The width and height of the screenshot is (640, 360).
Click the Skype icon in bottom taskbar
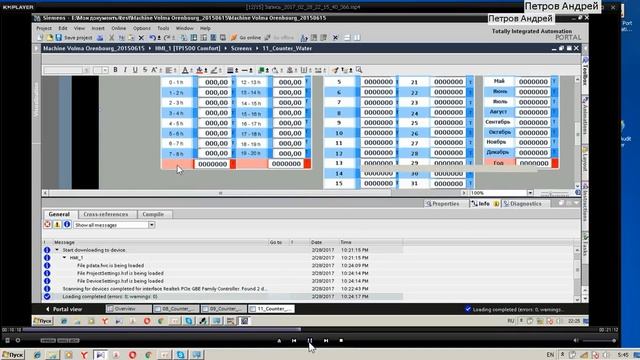click(180, 355)
